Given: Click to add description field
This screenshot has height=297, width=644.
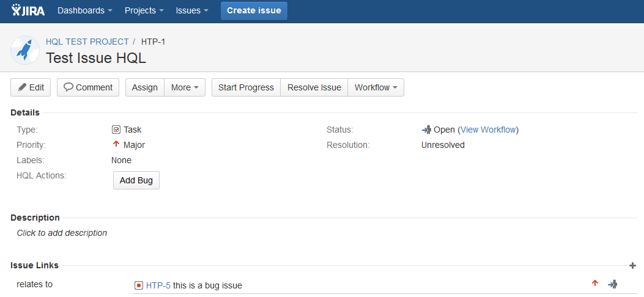Looking at the screenshot, I should point(62,233).
